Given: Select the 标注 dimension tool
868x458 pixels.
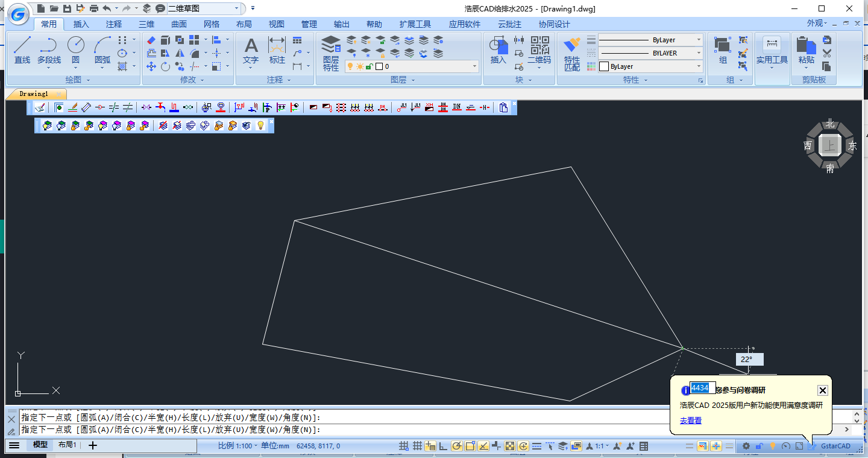Looking at the screenshot, I should (x=277, y=50).
